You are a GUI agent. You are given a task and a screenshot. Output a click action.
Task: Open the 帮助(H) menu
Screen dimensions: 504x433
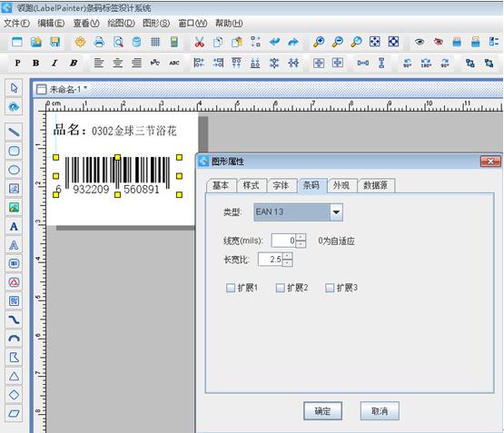point(229,23)
